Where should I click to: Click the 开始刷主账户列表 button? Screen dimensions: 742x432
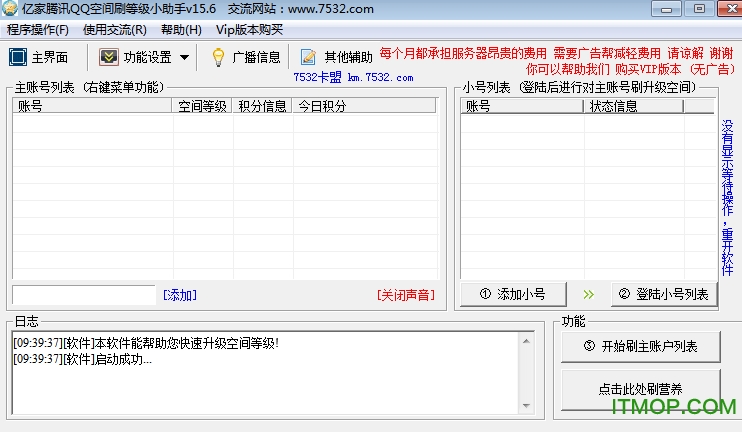pos(641,346)
